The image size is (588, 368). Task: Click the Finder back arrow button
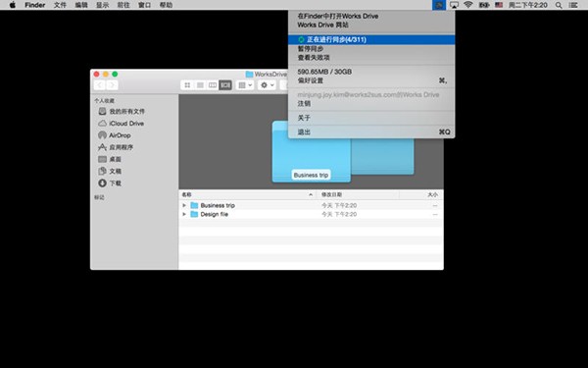tap(100, 85)
